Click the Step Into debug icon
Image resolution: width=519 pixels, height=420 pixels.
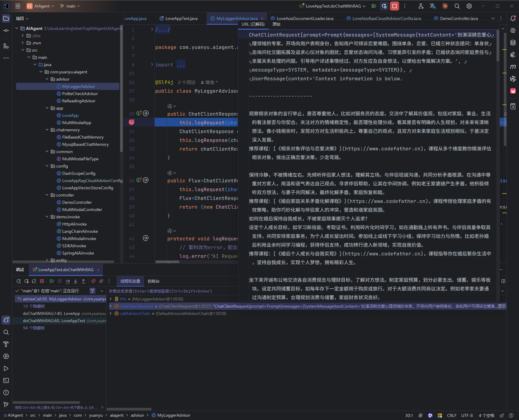(76, 281)
